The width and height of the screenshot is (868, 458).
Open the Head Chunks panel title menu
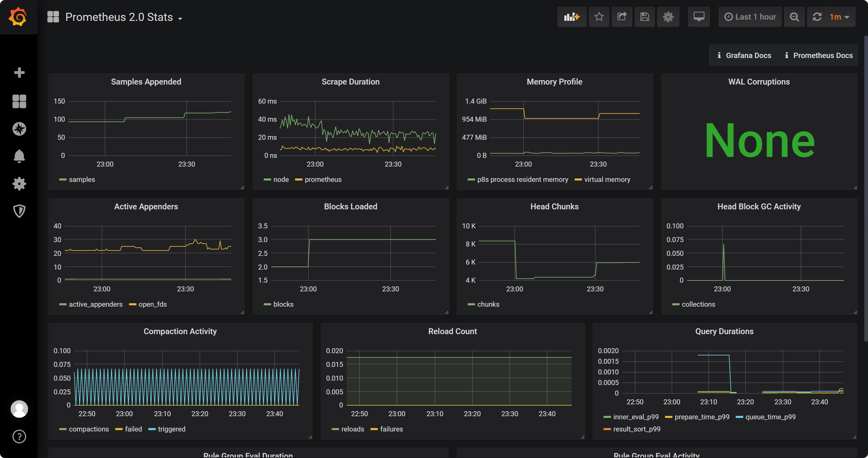tap(554, 207)
